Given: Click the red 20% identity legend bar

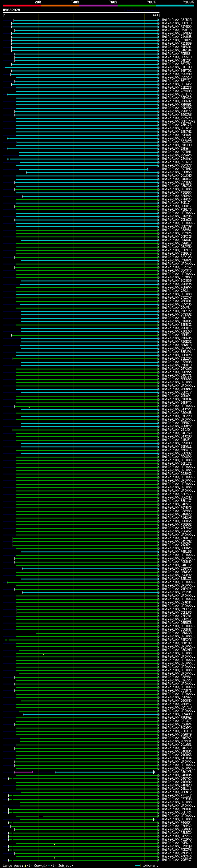Looking at the screenshot, I should [22, 6].
